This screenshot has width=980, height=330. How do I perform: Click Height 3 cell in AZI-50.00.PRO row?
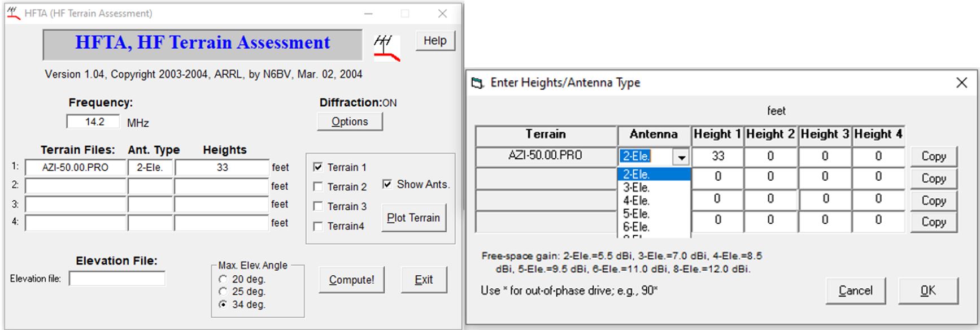click(x=825, y=157)
